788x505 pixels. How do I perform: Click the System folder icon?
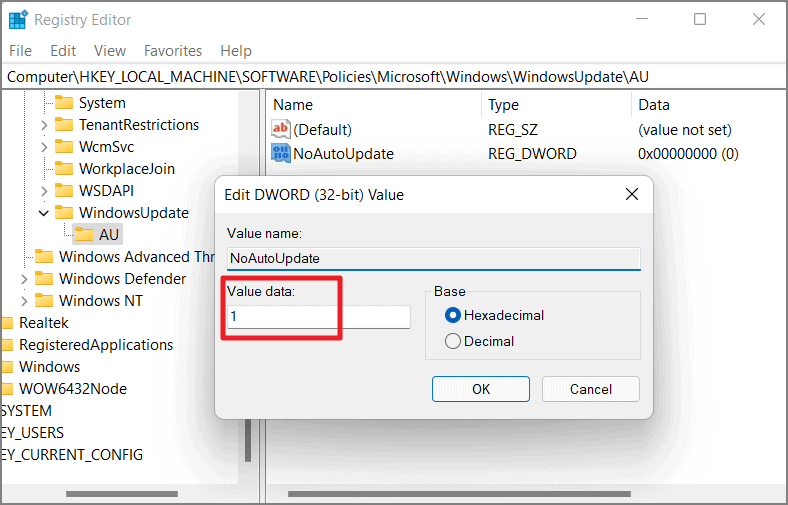pos(64,103)
